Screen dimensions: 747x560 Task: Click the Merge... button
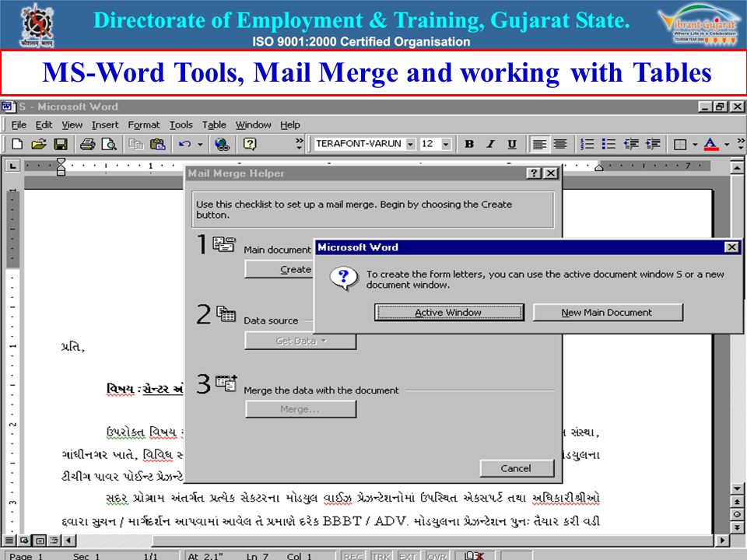pos(300,409)
